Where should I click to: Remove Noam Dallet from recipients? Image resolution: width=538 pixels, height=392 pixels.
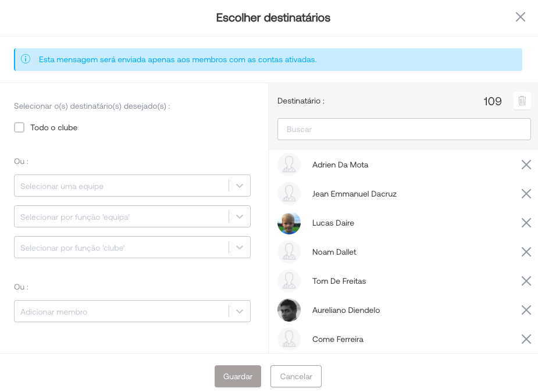tap(526, 252)
